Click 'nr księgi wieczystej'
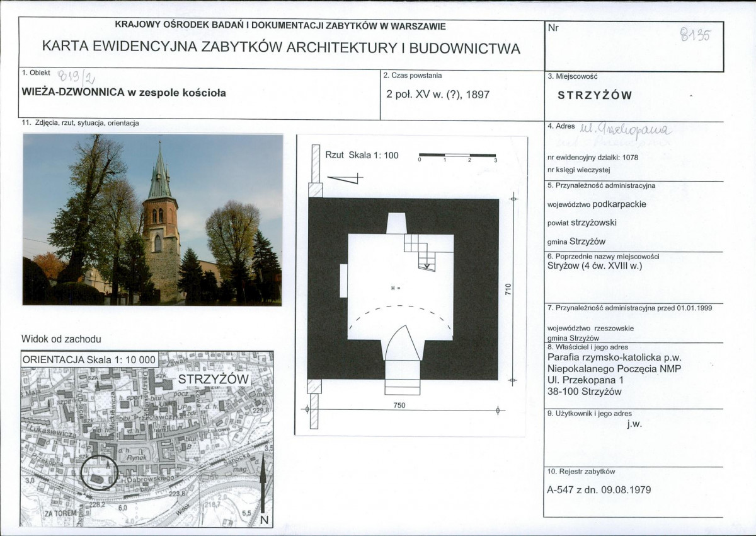This screenshot has height=536, width=756. tap(580, 169)
